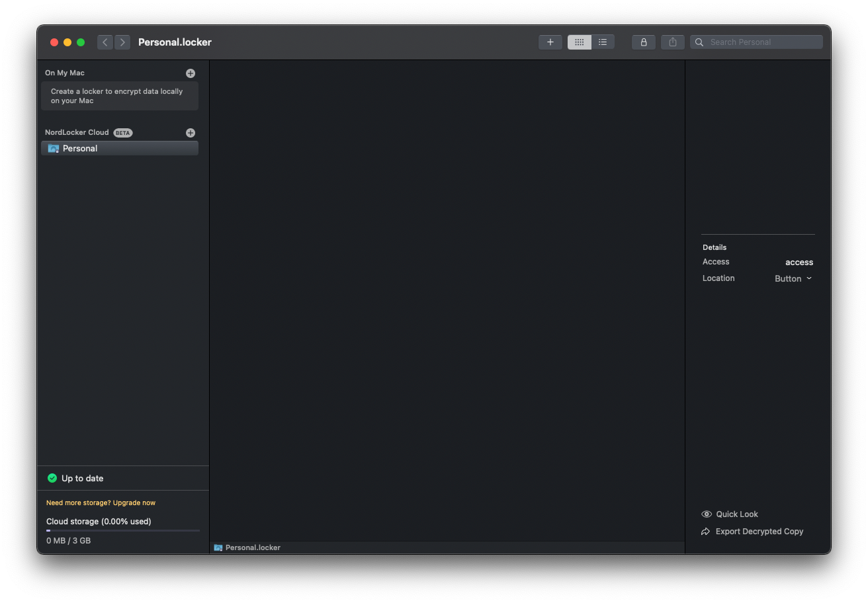
Task: Select the Personal locker in sidebar
Action: coord(120,149)
